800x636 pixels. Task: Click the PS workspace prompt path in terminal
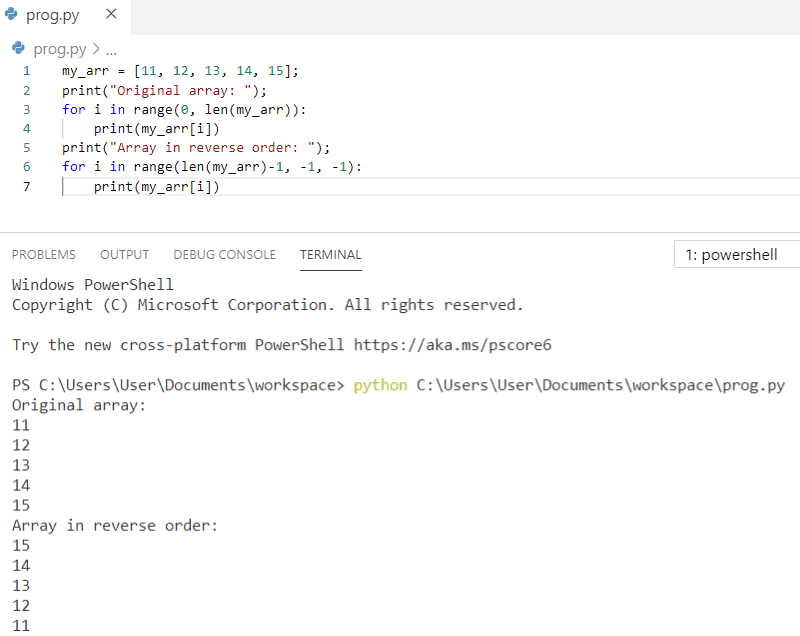(x=179, y=385)
